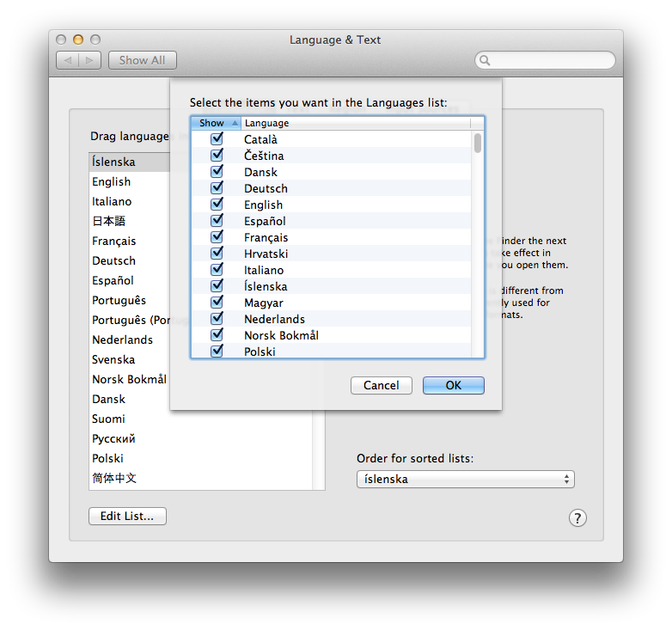Open the help question mark button
The width and height of the screenshot is (672, 630).
click(577, 517)
